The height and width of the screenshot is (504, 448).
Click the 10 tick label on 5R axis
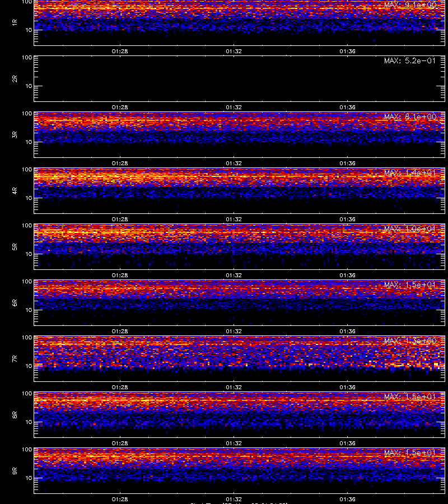coord(29,254)
